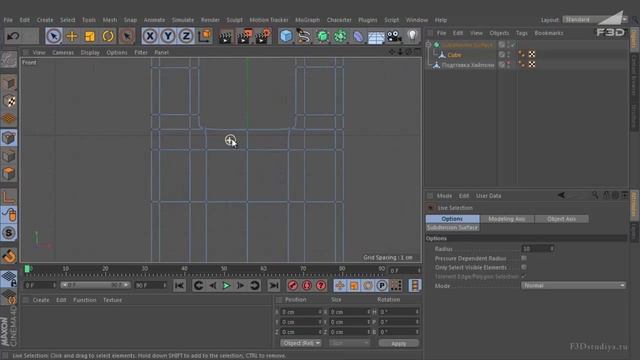Viewport: 640px width, 360px height.
Task: Open the MoGraph menu
Action: pyautogui.click(x=307, y=20)
